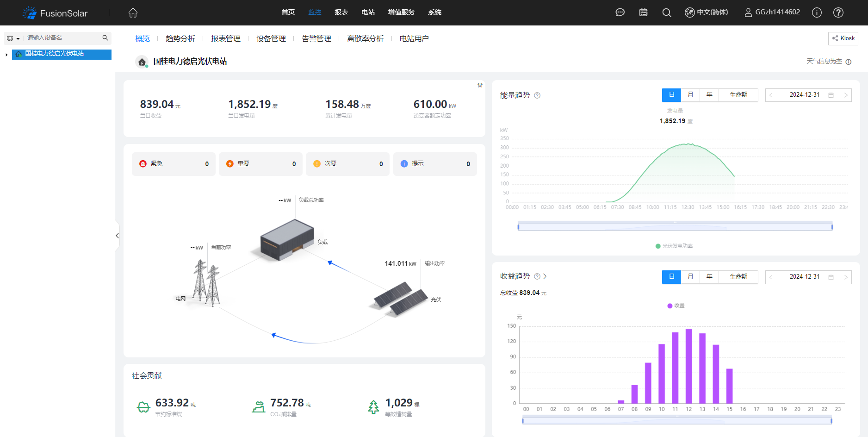The width and height of the screenshot is (868, 437).
Task: Open KPI card settings icon
Action: click(x=480, y=85)
